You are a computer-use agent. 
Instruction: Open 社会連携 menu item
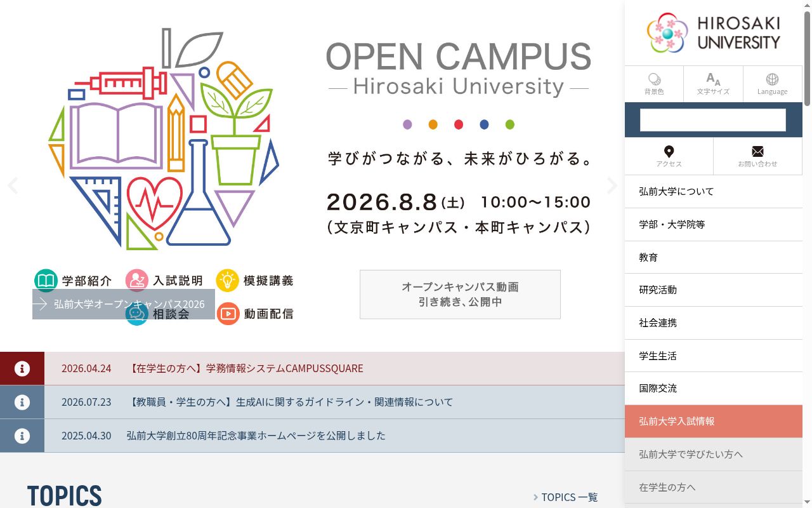[714, 323]
